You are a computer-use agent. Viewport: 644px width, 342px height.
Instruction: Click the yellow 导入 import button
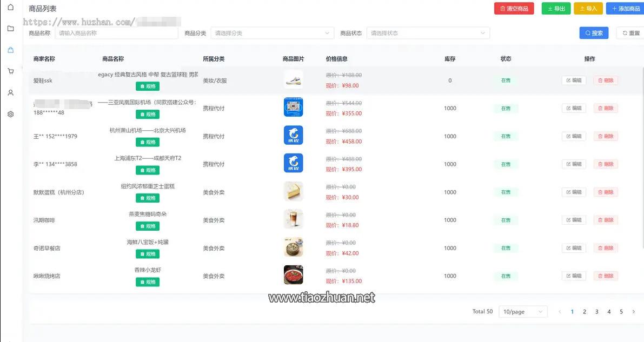(588, 9)
